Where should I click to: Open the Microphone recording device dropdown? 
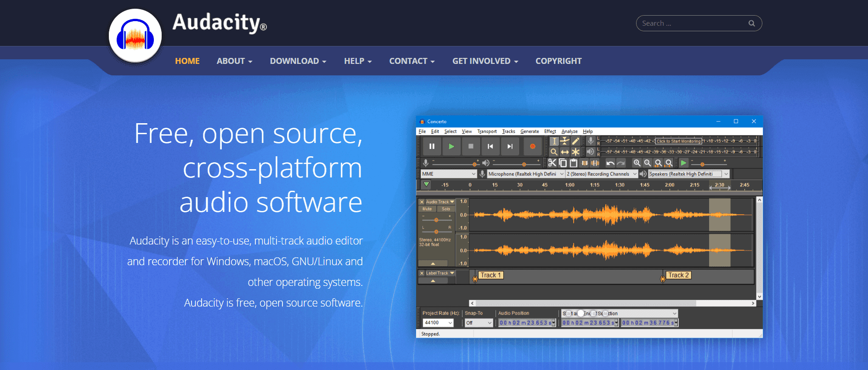(x=526, y=174)
